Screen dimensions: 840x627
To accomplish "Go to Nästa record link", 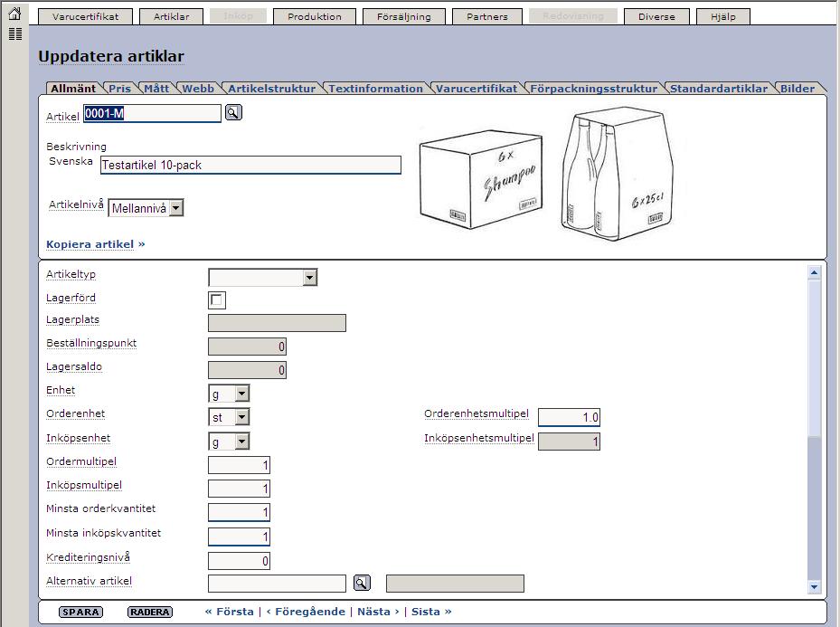I will [378, 612].
